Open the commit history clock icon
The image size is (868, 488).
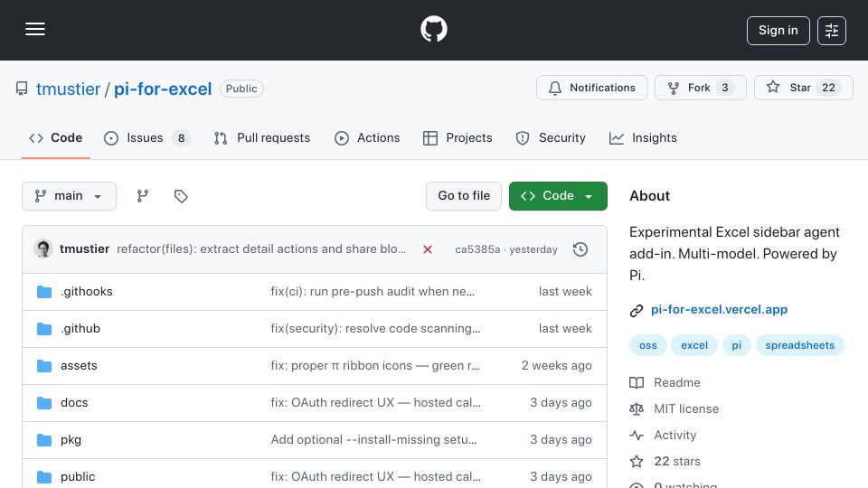(x=580, y=249)
